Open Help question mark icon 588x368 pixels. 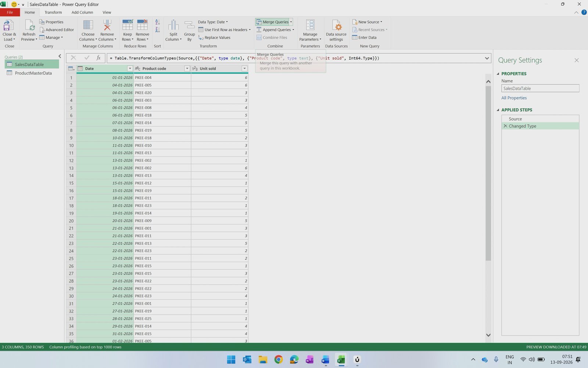[584, 13]
